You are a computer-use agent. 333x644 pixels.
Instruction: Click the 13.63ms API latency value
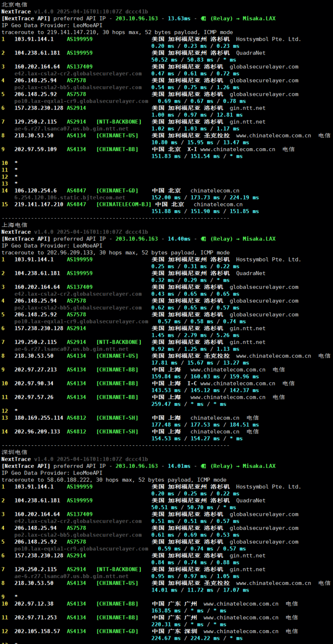click(179, 18)
